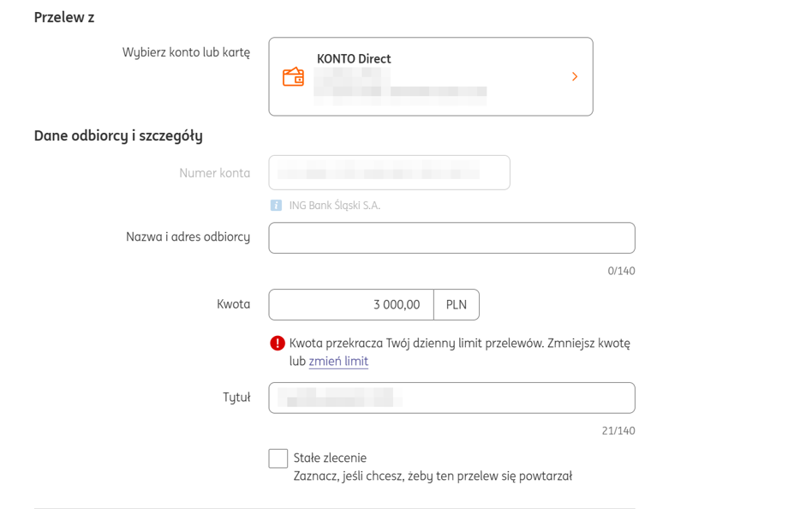The height and width of the screenshot is (509, 812).
Task: Click the ING Bank Śląski S.A. bank name
Action: click(x=335, y=206)
